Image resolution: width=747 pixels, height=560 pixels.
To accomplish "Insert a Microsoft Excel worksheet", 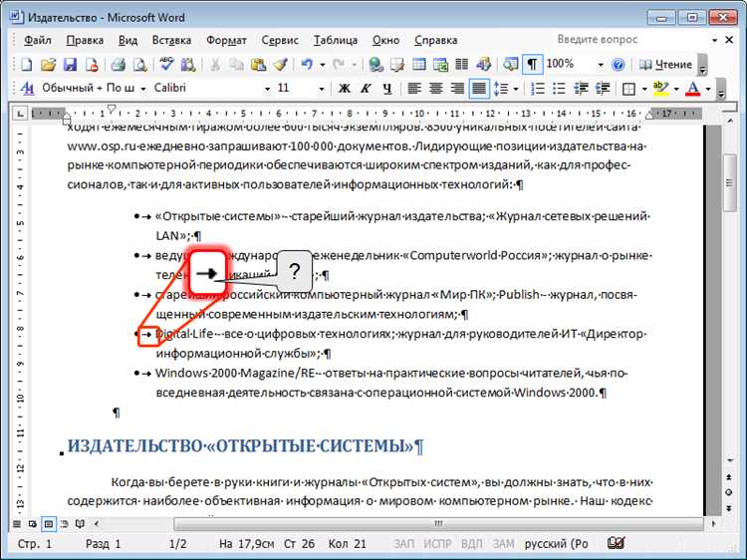I will click(x=440, y=65).
